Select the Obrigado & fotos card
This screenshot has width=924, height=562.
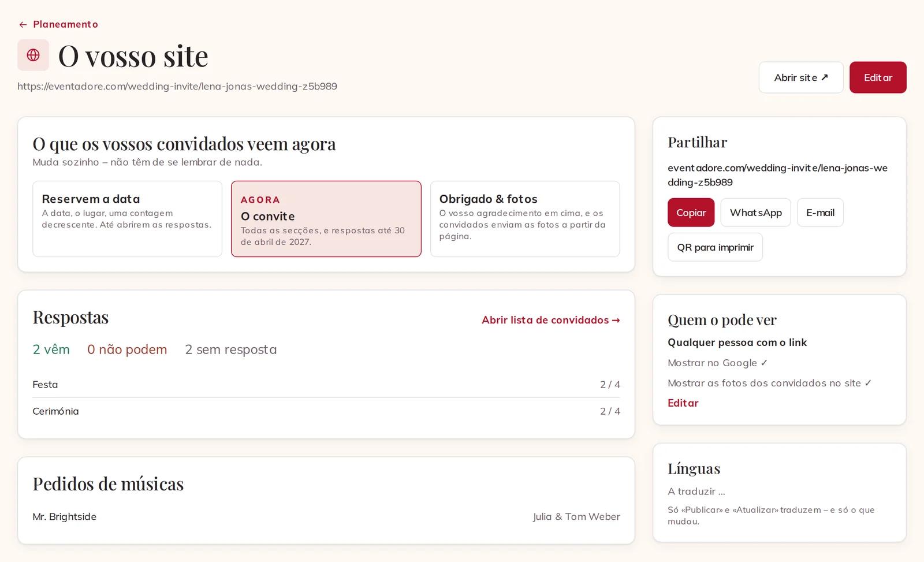[x=525, y=219]
